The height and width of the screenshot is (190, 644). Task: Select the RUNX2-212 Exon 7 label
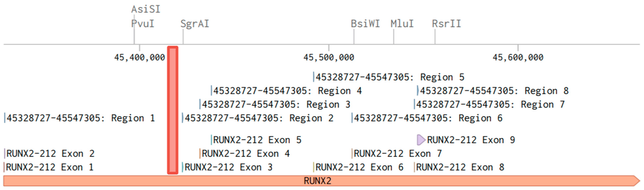point(398,154)
